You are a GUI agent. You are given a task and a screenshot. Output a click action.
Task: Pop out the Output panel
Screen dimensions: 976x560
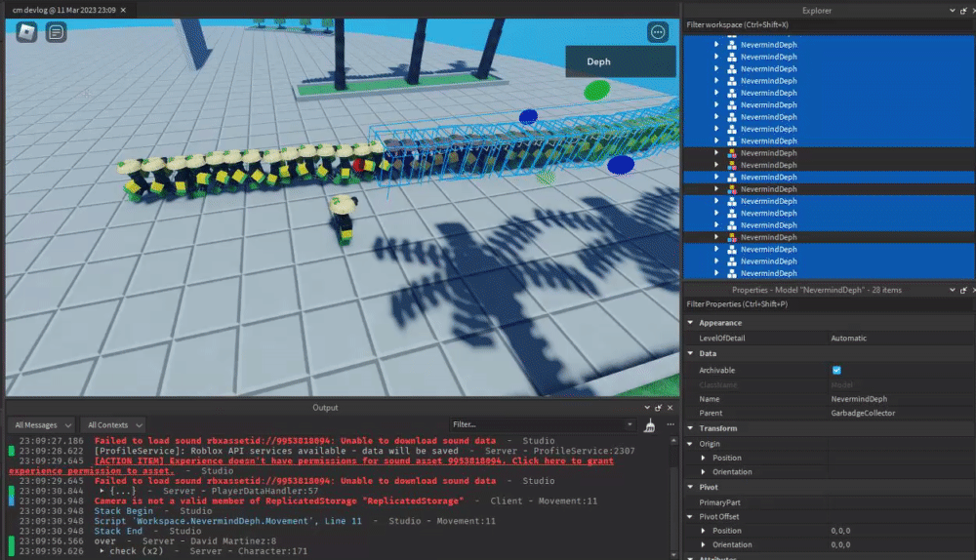(x=659, y=408)
